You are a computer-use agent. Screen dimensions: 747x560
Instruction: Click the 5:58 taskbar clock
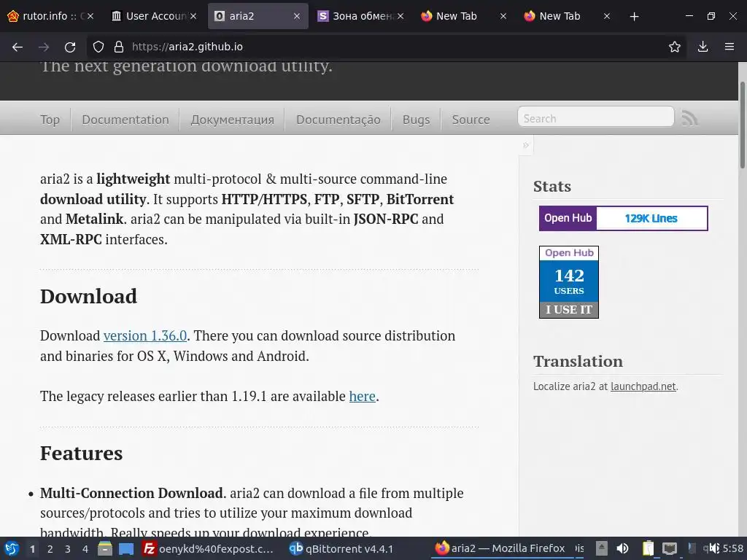pyautogui.click(x=732, y=549)
